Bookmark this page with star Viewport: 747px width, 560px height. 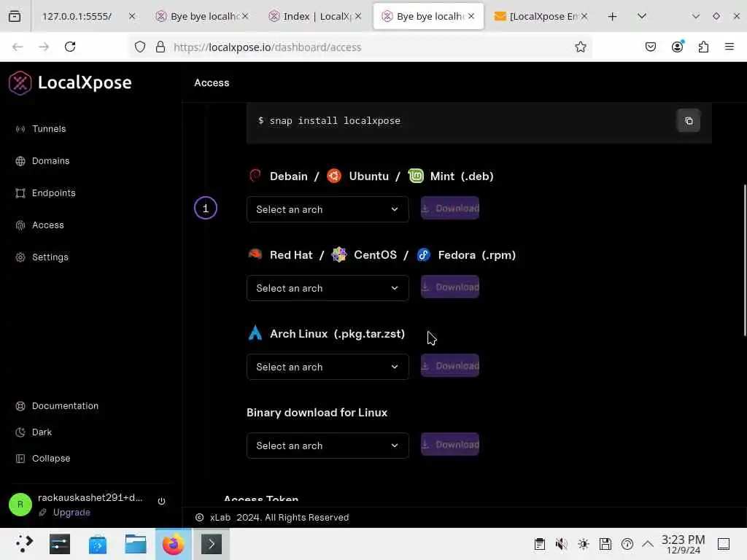pos(580,47)
